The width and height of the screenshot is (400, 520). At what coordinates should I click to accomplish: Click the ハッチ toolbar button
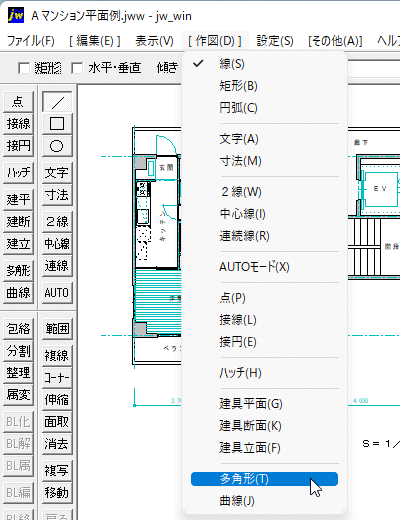pos(18,173)
